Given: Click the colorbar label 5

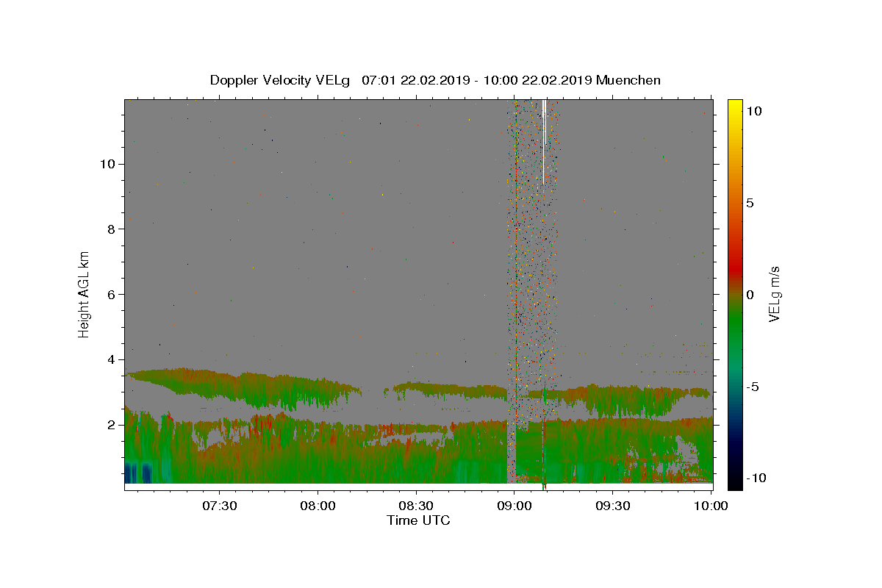Looking at the screenshot, I should (x=750, y=203).
